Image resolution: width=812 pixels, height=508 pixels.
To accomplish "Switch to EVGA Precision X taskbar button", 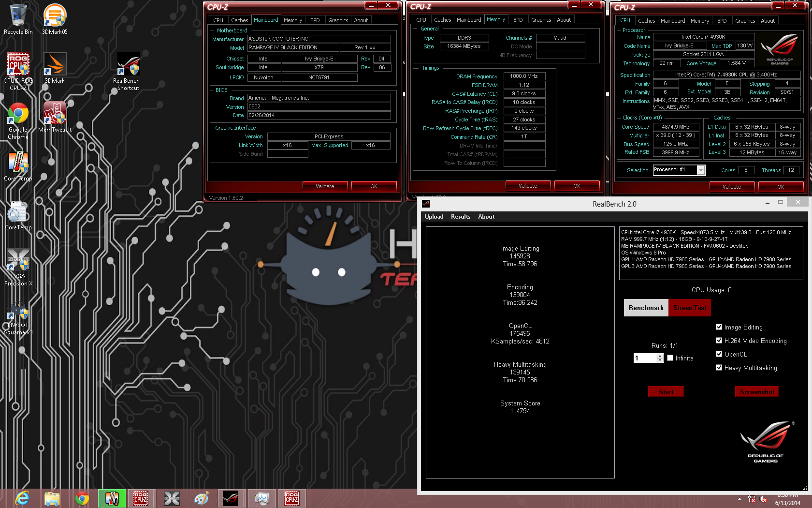I will point(172,498).
